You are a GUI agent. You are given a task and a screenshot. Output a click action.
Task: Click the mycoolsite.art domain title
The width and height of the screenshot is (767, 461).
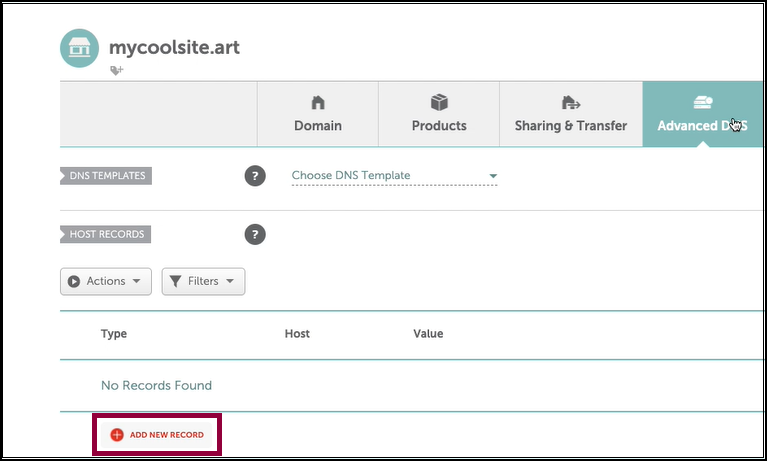click(x=174, y=47)
